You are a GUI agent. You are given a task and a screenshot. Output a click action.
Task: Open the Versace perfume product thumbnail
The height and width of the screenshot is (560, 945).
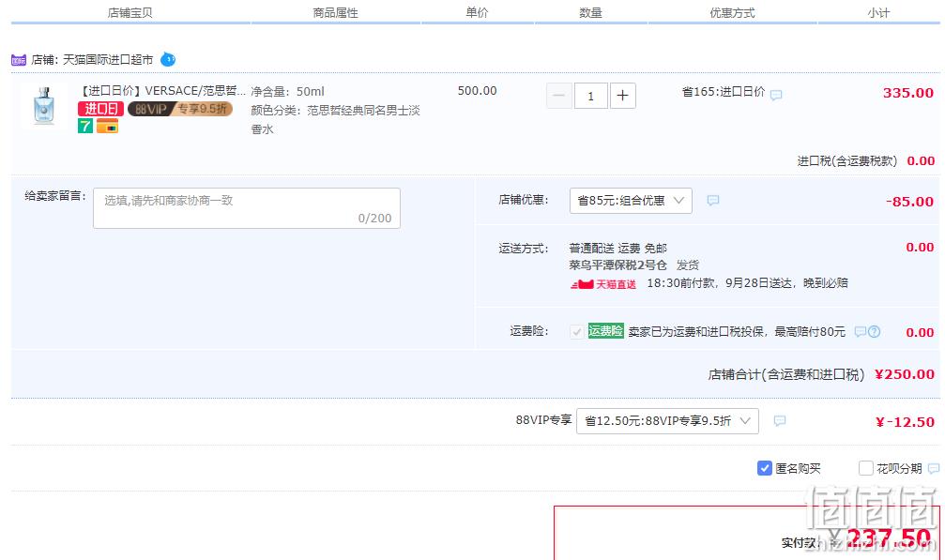(44, 106)
